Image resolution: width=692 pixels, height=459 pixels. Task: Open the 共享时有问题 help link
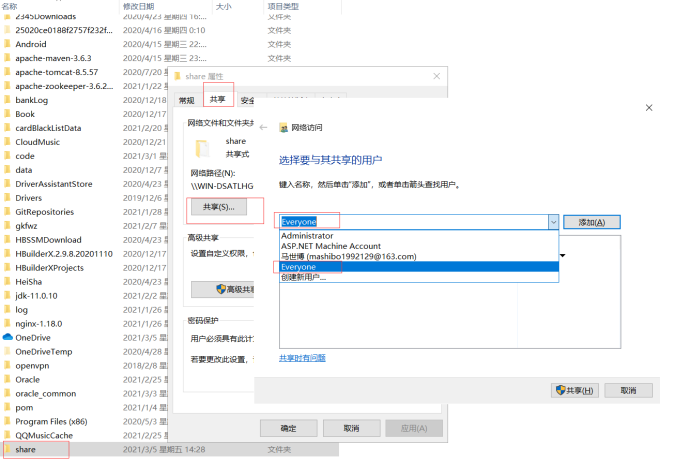click(x=302, y=358)
